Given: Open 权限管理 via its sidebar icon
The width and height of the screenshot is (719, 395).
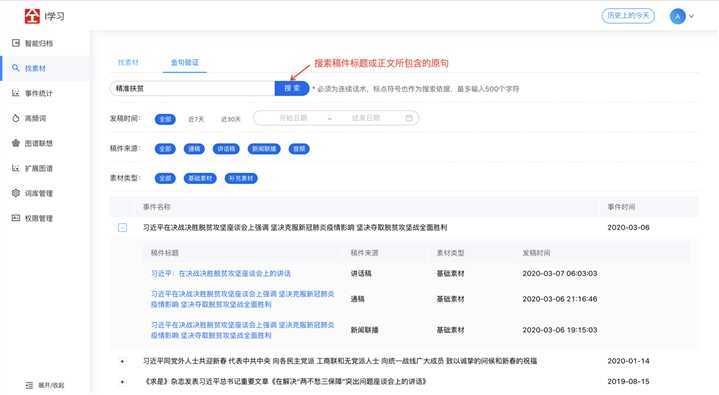Looking at the screenshot, I should tap(16, 218).
